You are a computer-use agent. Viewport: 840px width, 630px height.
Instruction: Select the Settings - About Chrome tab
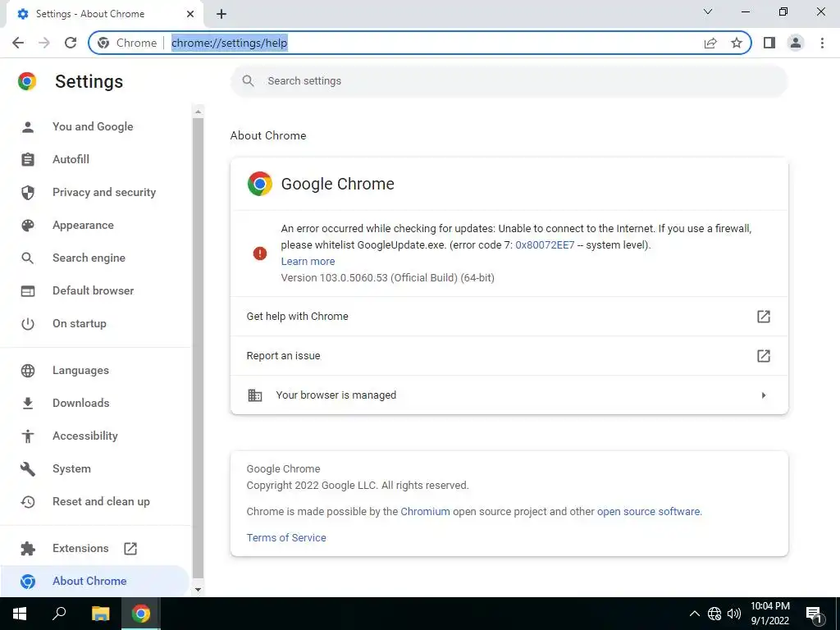point(105,14)
